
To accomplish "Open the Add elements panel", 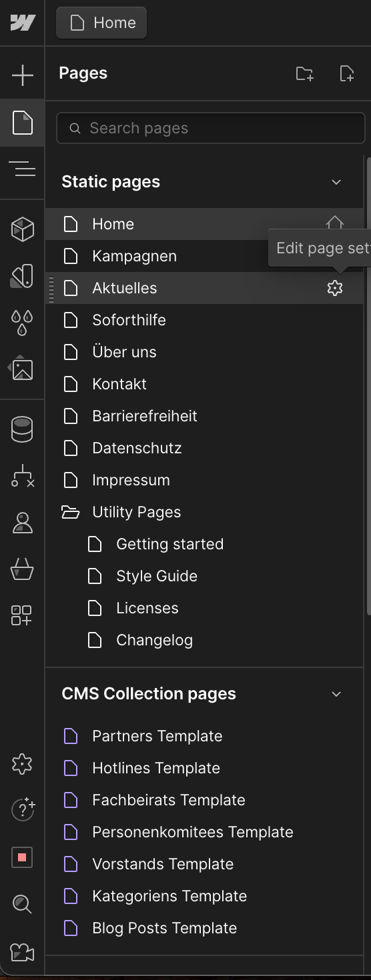I will coord(22,75).
